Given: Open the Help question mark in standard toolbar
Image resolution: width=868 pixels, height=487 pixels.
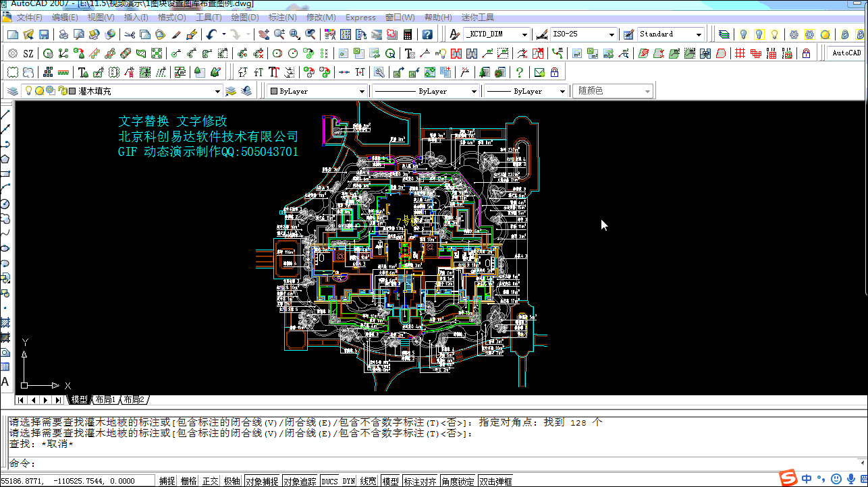Looking at the screenshot, I should (x=427, y=34).
